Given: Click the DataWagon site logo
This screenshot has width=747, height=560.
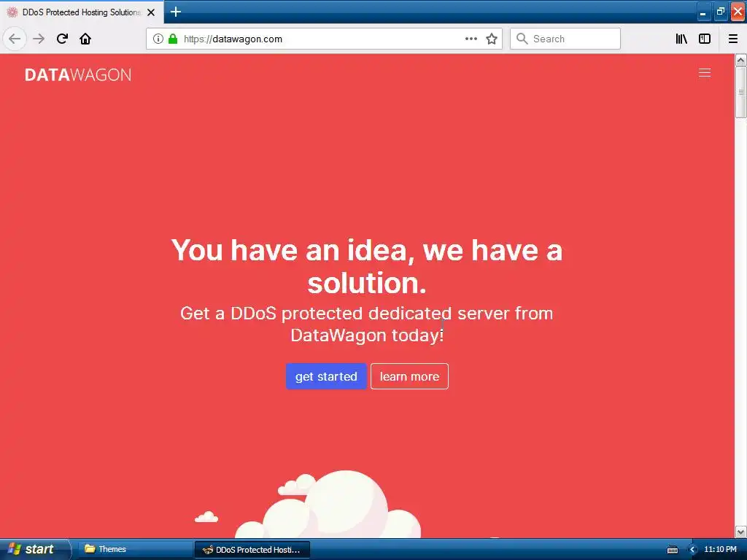Looking at the screenshot, I should 77,75.
